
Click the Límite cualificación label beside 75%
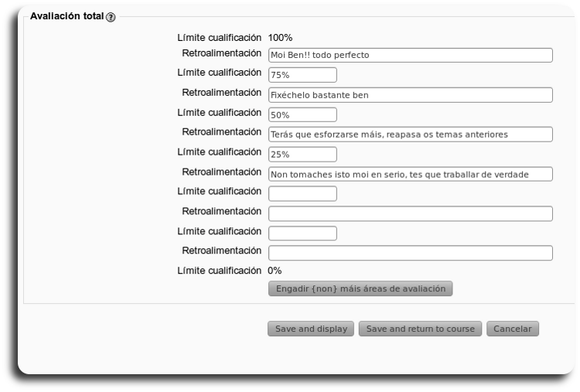(x=219, y=73)
